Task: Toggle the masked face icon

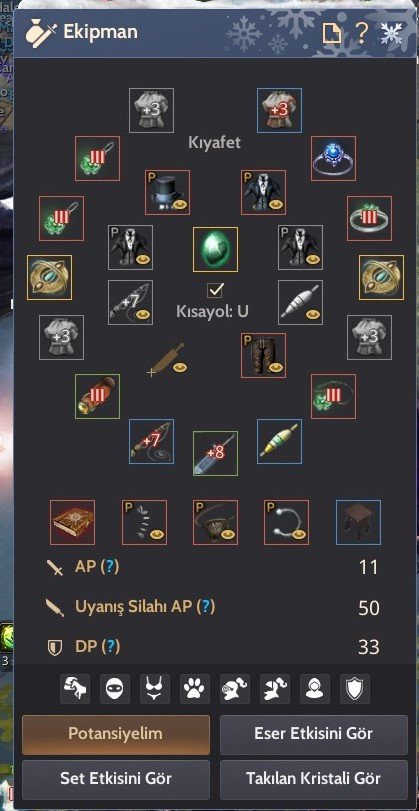Action: click(x=115, y=688)
